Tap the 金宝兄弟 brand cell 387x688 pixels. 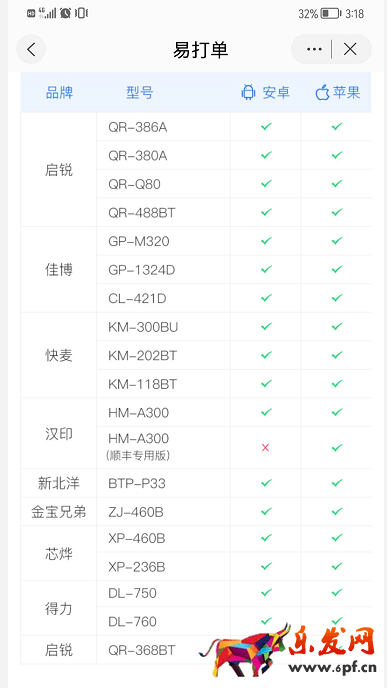(58, 512)
